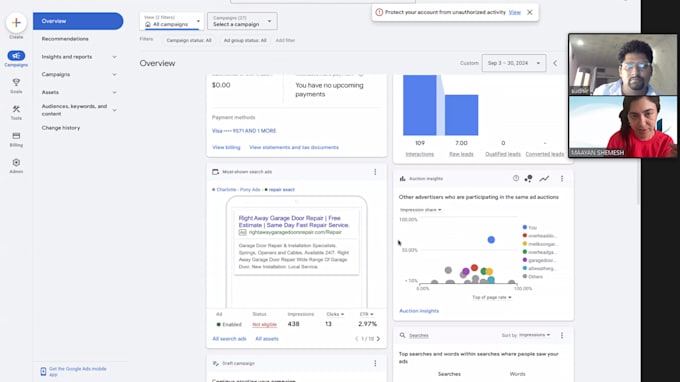Open Searches card options menu
The image size is (680, 382).
(x=562, y=335)
